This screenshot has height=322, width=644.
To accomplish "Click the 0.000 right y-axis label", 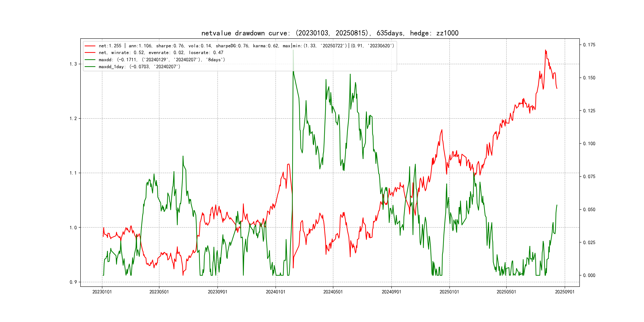I will click(589, 275).
